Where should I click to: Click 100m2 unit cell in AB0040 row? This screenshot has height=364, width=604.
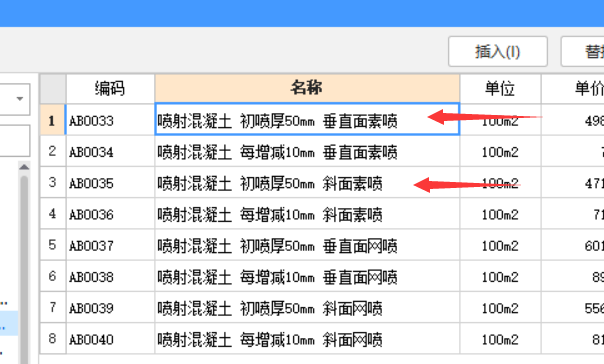(500, 339)
